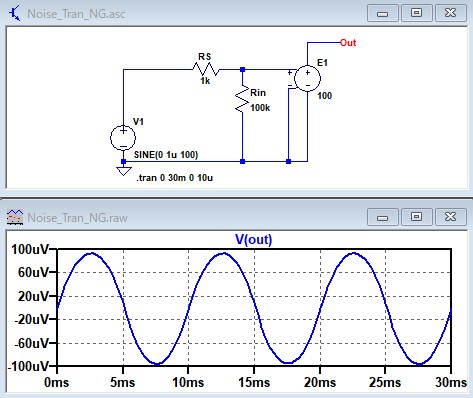The width and height of the screenshot is (473, 398).
Task: Click the .tran 0 30m 0 10u directive
Action: point(175,178)
